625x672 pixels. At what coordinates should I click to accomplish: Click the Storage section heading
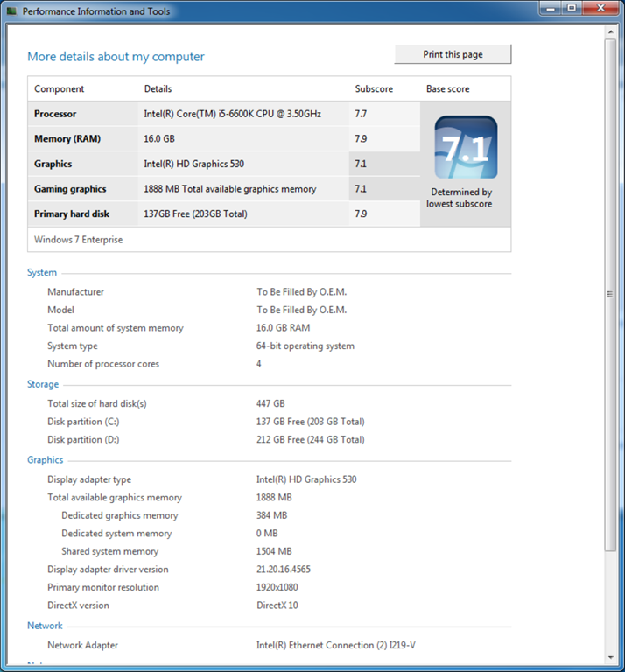(x=43, y=384)
